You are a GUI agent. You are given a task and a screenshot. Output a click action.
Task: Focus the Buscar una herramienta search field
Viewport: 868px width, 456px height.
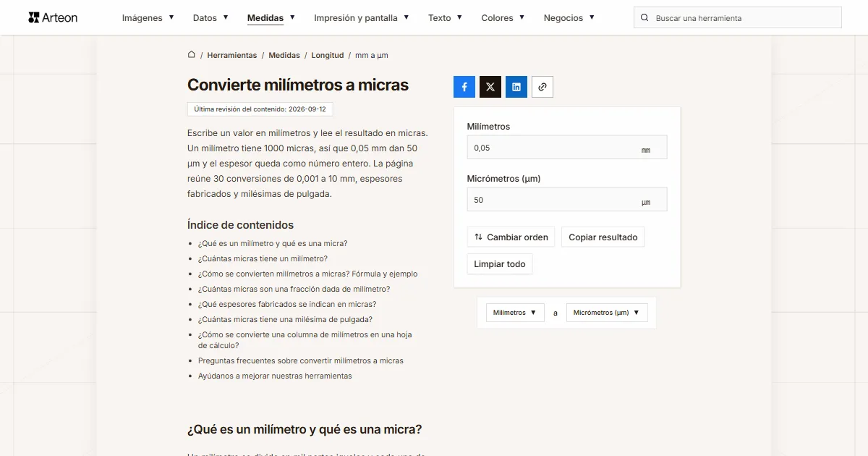738,17
